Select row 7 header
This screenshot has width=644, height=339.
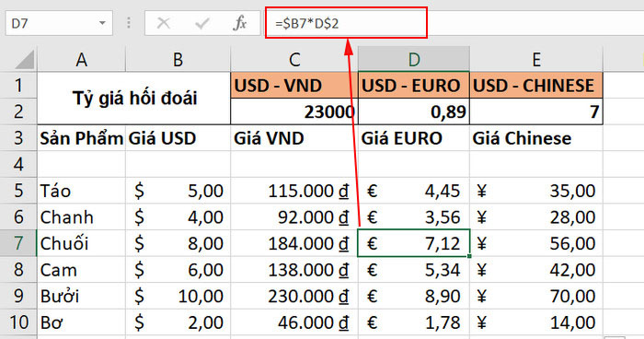(18, 243)
